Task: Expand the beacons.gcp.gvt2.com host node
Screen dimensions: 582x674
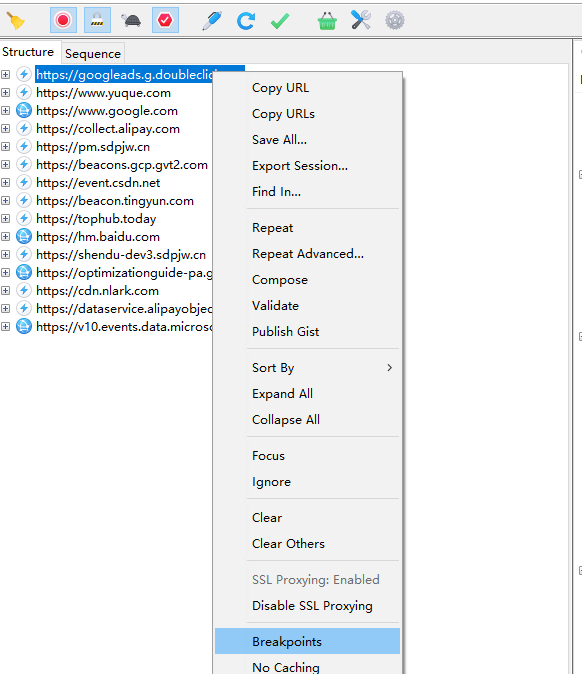Action: click(6, 165)
